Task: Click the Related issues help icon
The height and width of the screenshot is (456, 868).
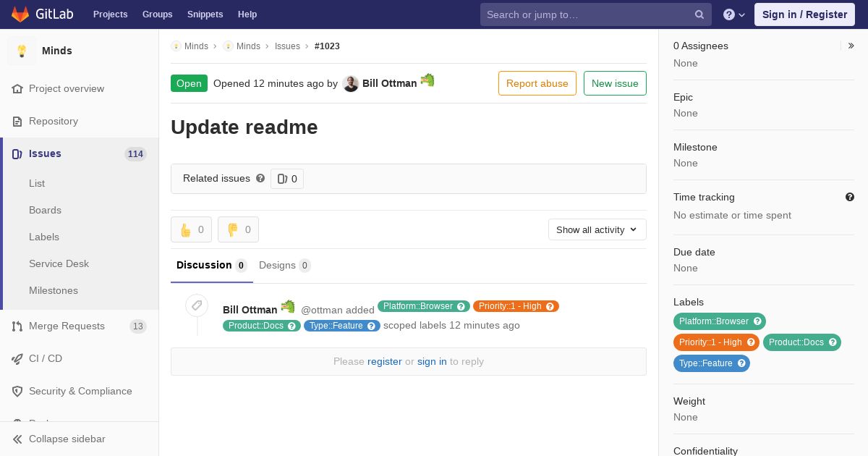Action: tap(260, 178)
